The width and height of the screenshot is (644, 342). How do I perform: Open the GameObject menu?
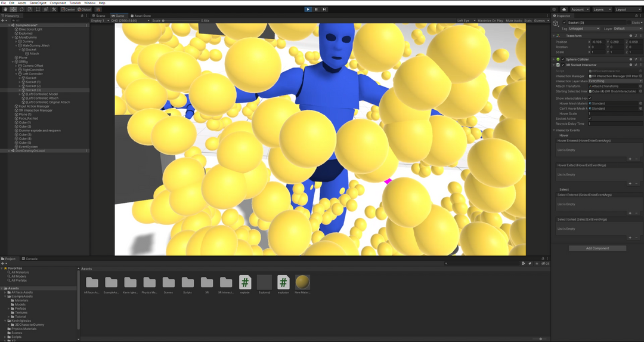tap(38, 3)
